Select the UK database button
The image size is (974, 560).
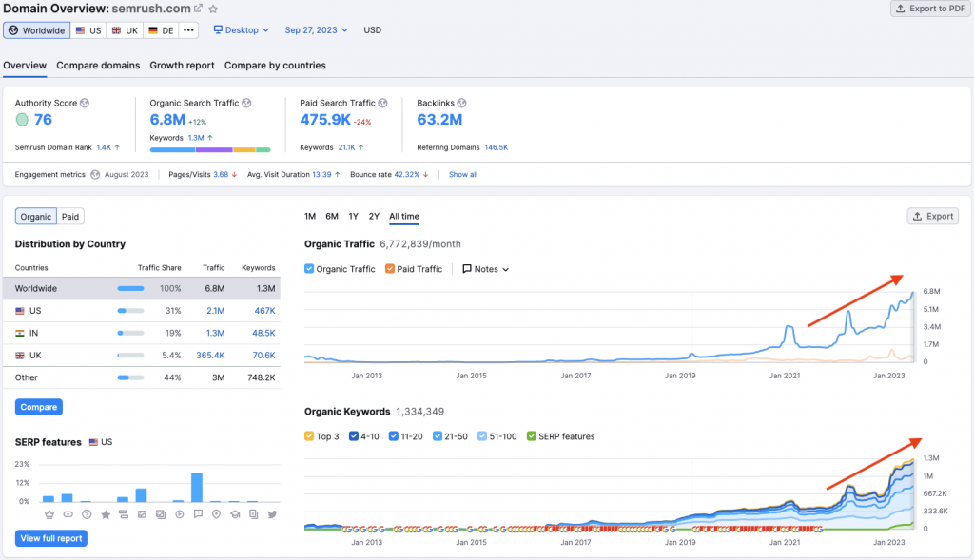(x=125, y=29)
